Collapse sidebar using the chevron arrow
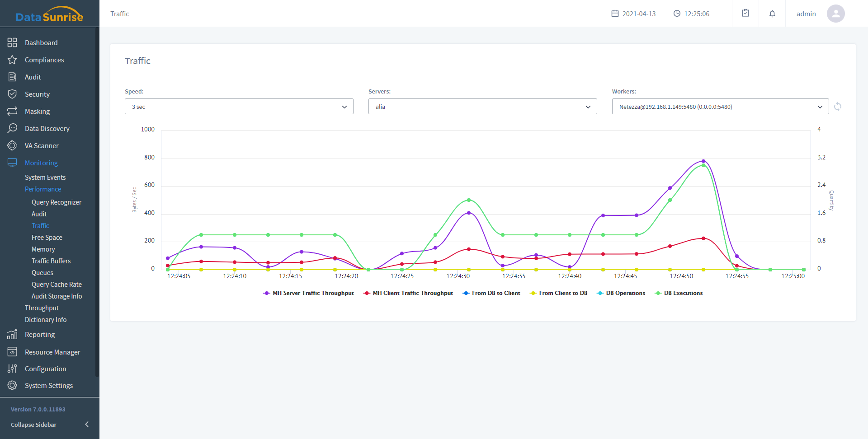The height and width of the screenshot is (439, 868). (x=87, y=424)
